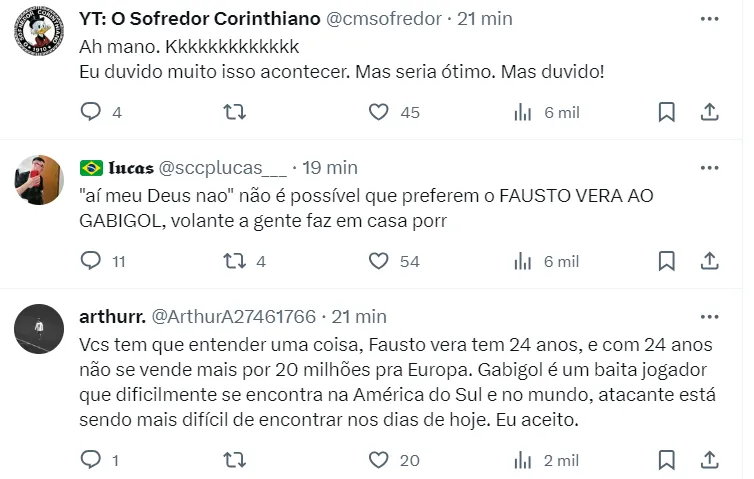
Task: Bookmark arthurr.'s tweet
Action: 667,460
